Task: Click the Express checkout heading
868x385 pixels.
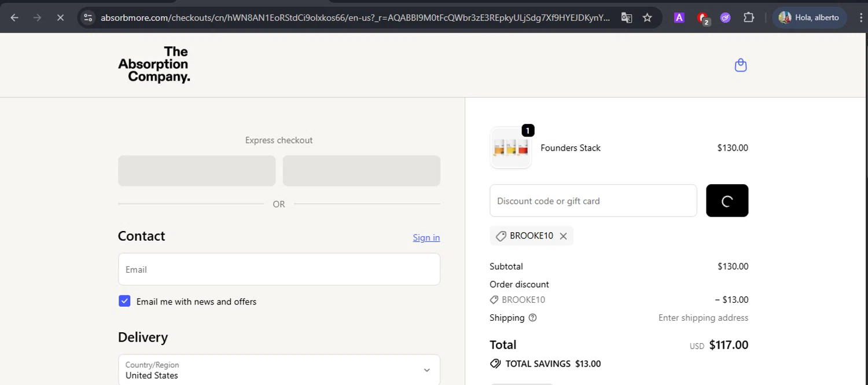Action: pyautogui.click(x=279, y=140)
